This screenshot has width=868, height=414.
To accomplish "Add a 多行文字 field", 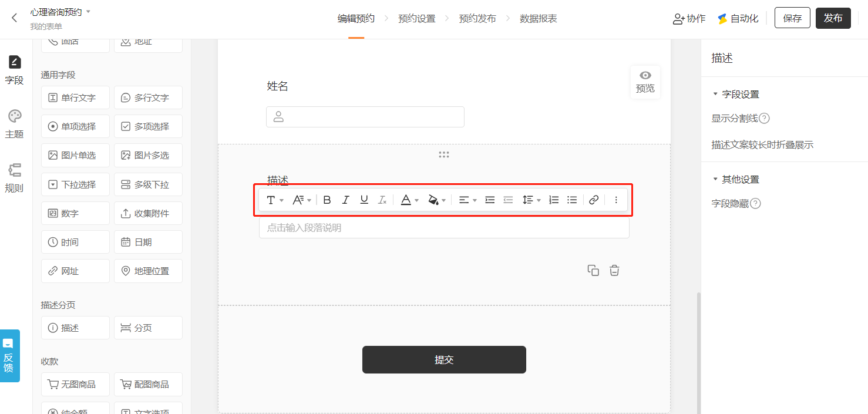I will (x=148, y=97).
